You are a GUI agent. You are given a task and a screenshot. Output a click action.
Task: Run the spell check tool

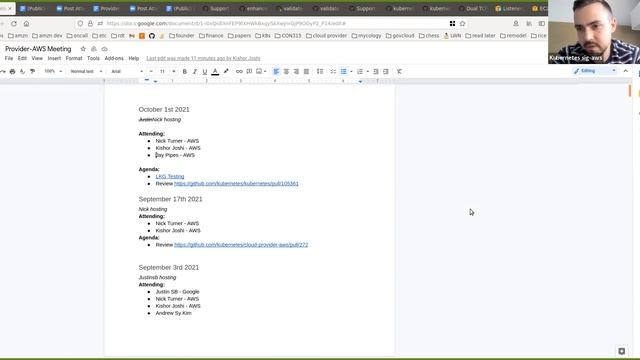pyautogui.click(x=22, y=71)
